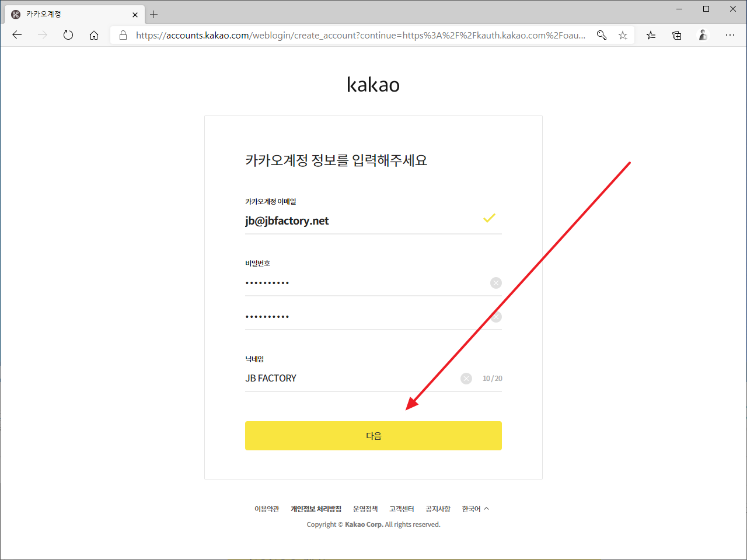Click the kakao logo
The image size is (747, 560).
pos(373,85)
